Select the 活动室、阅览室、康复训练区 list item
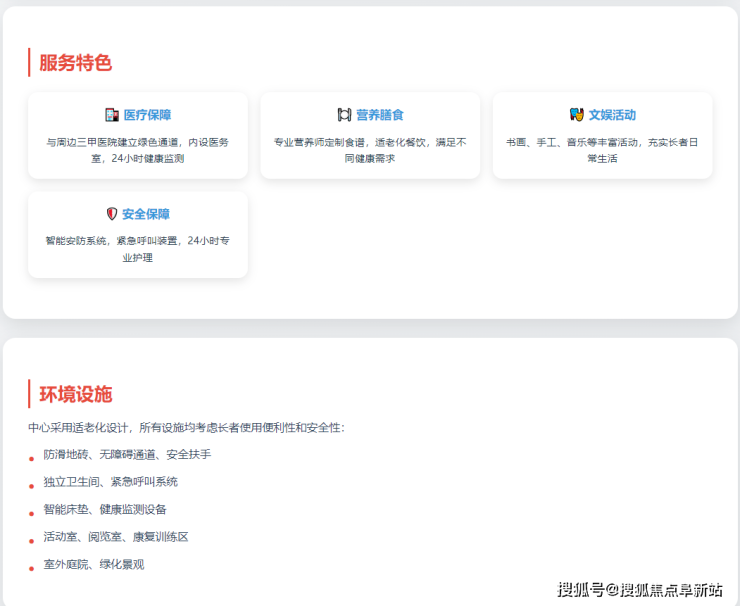 (x=116, y=536)
